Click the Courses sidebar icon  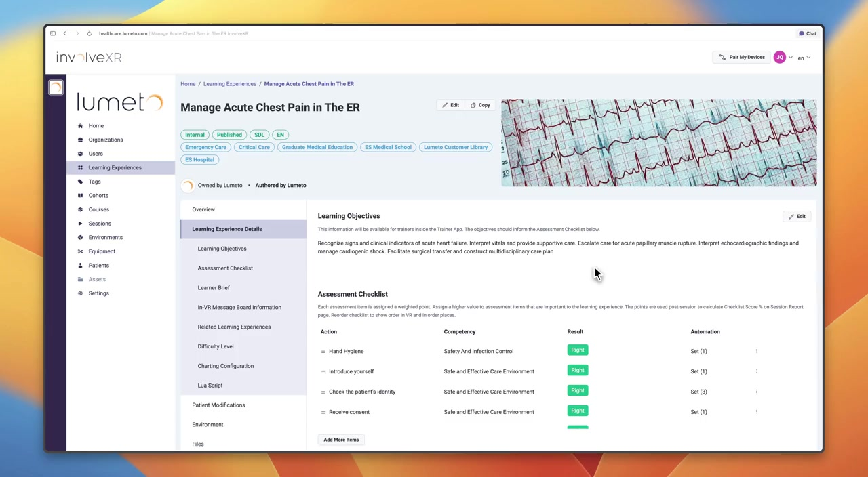80,209
